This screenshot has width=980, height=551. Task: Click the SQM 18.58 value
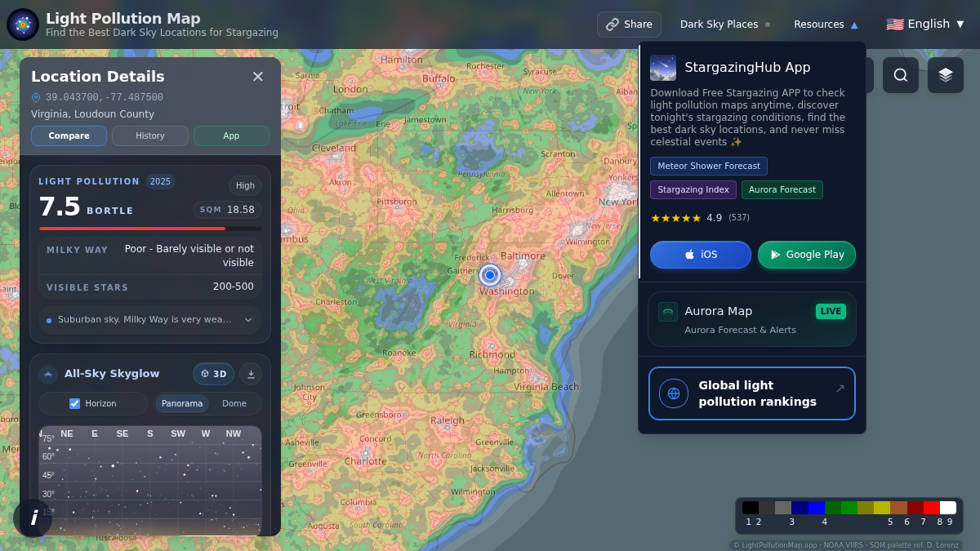(x=227, y=210)
